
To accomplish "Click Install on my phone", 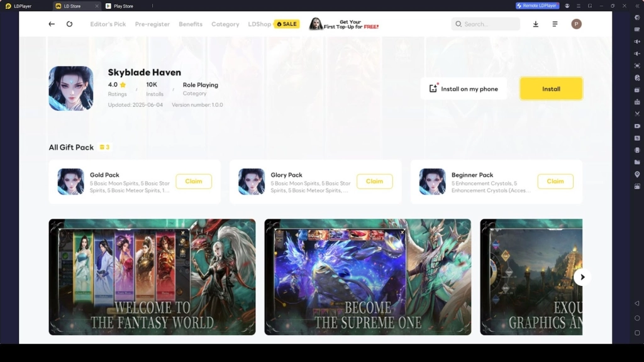I will [464, 89].
